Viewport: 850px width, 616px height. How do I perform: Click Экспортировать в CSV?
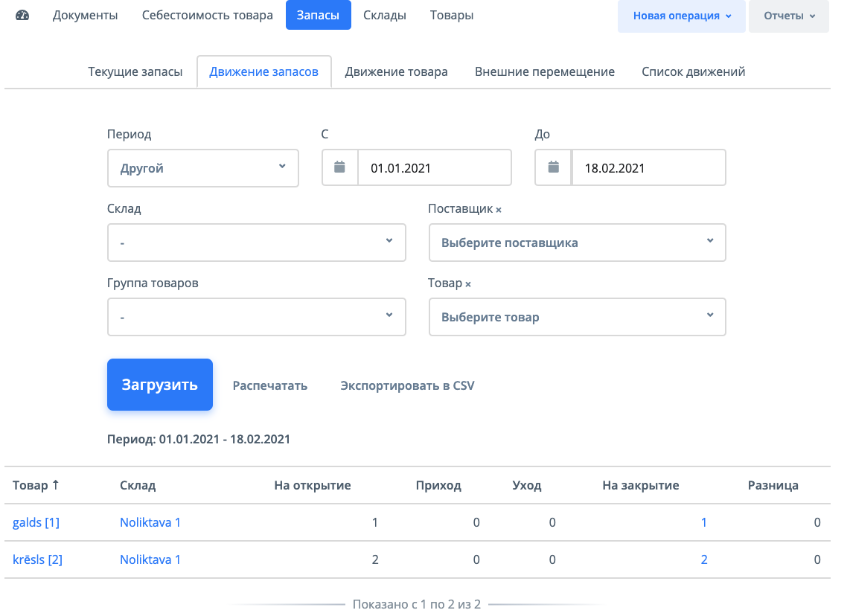pos(407,385)
